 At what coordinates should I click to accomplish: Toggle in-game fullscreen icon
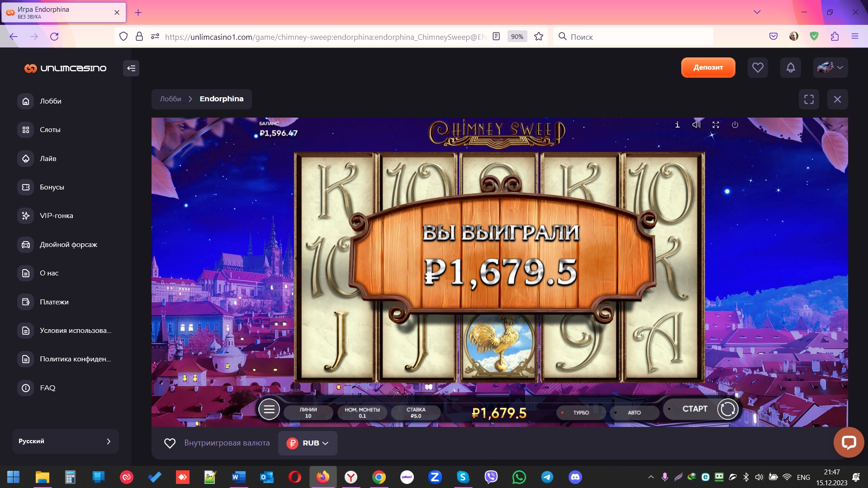coord(716,125)
